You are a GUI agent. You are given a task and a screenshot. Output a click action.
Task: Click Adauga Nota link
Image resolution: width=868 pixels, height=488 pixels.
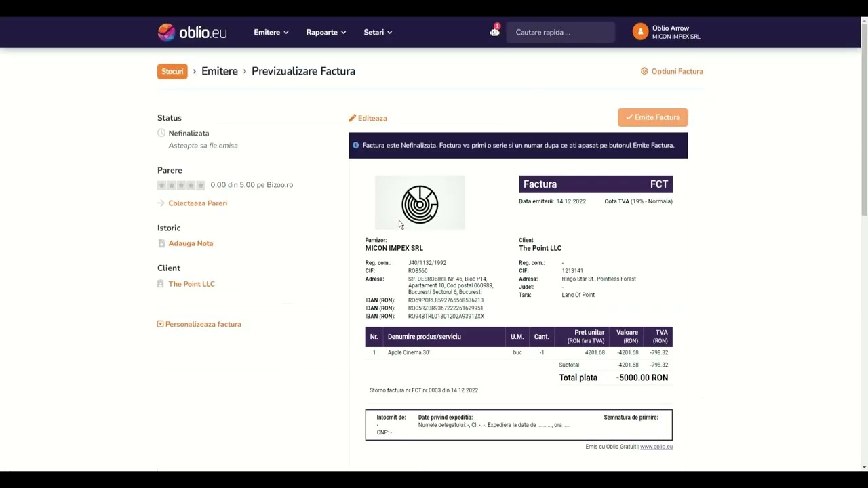191,243
